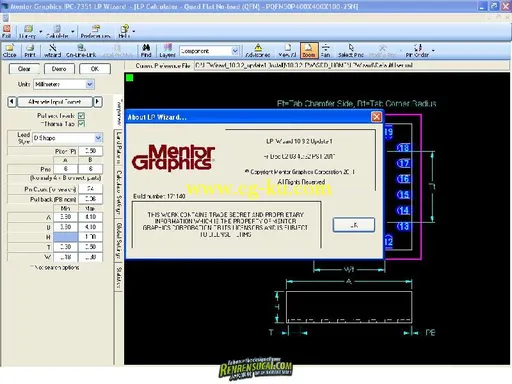Click the Advisories warning icon
Image resolution: width=512 pixels, height=384 pixels.
258,51
